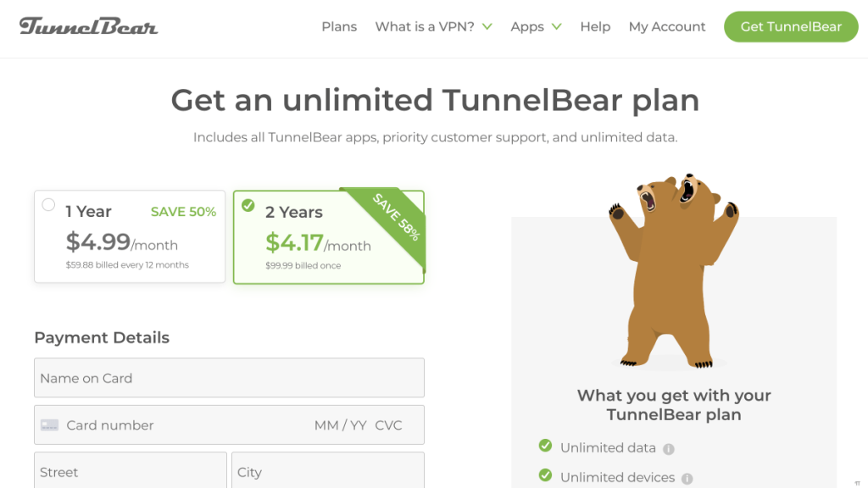
Task: Focus the Street address field
Action: (x=131, y=471)
